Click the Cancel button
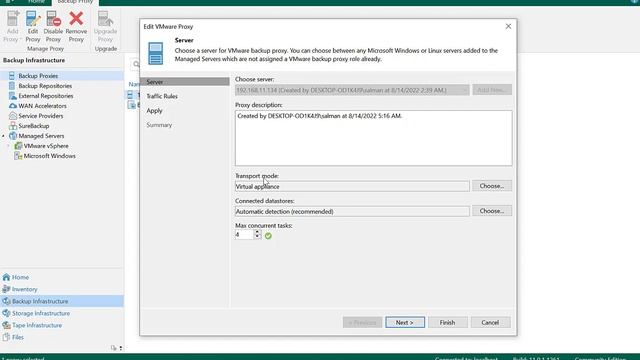Screen dimensions: 640x360 [490, 322]
